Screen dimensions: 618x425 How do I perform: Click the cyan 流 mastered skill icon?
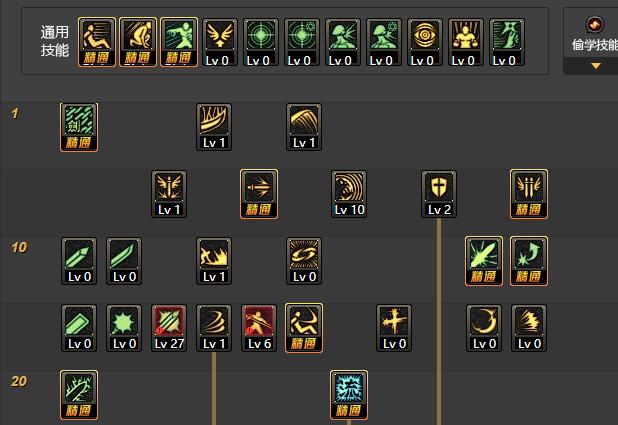[349, 395]
